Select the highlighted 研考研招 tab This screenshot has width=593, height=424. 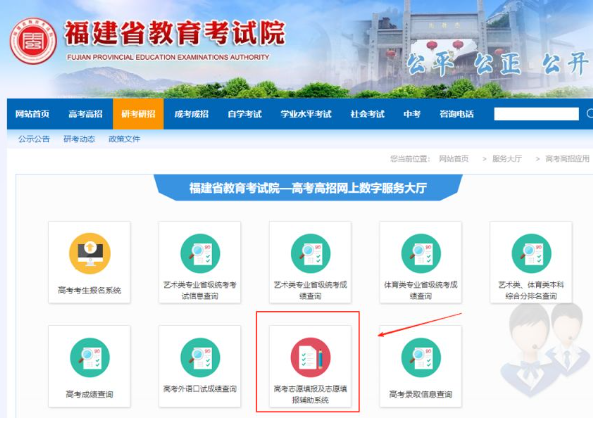138,114
